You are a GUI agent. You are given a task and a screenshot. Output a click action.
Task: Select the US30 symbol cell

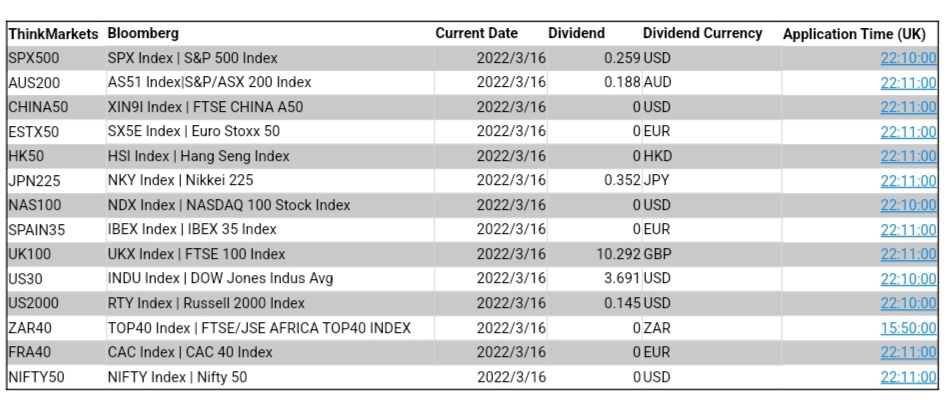25,279
